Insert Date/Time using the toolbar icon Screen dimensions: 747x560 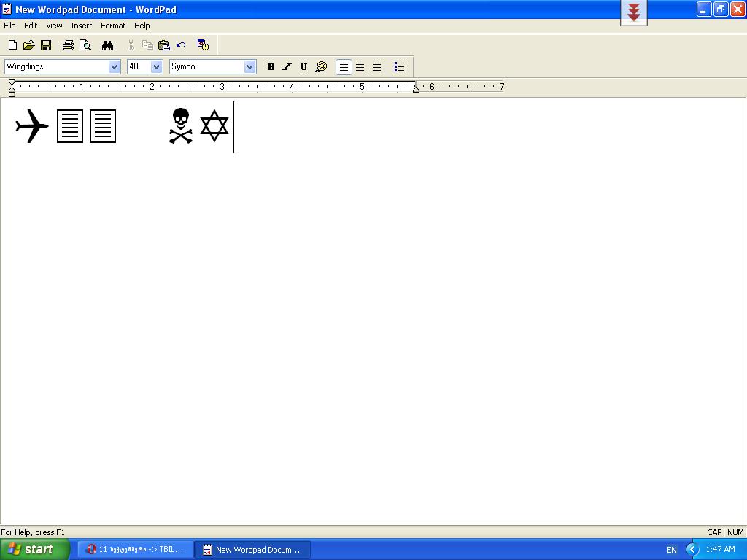click(x=203, y=45)
